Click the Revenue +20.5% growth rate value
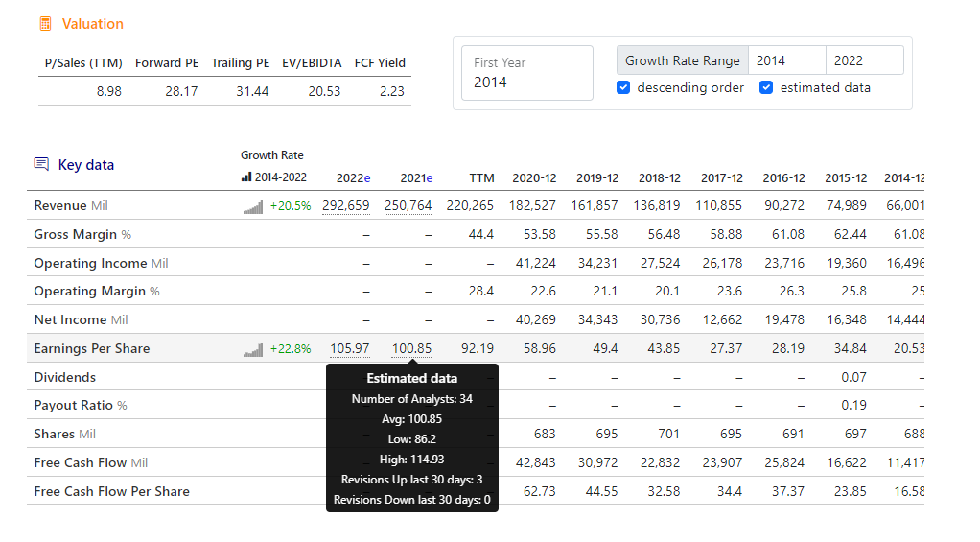Viewport: 980px width, 542px height. click(x=290, y=205)
